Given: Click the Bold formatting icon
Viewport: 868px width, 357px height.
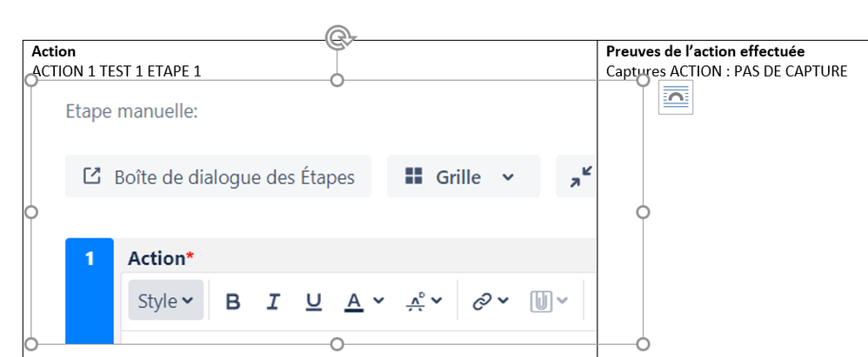Looking at the screenshot, I should [234, 301].
